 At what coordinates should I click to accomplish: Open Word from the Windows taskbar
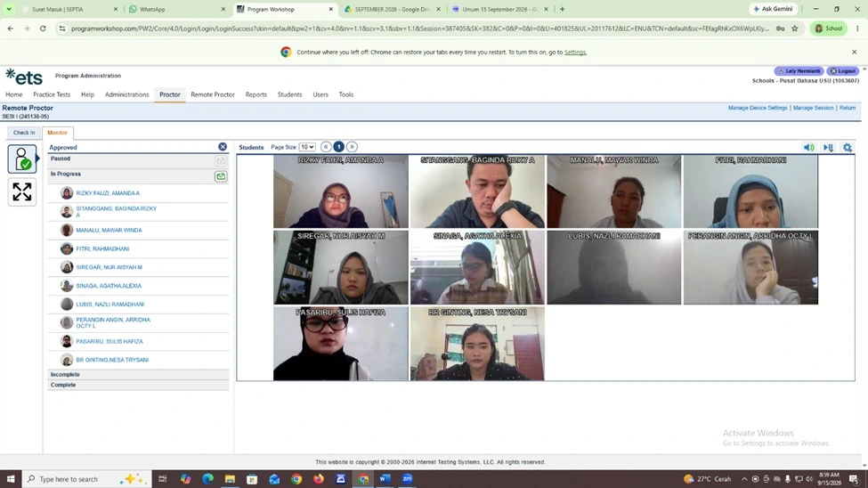click(x=385, y=478)
